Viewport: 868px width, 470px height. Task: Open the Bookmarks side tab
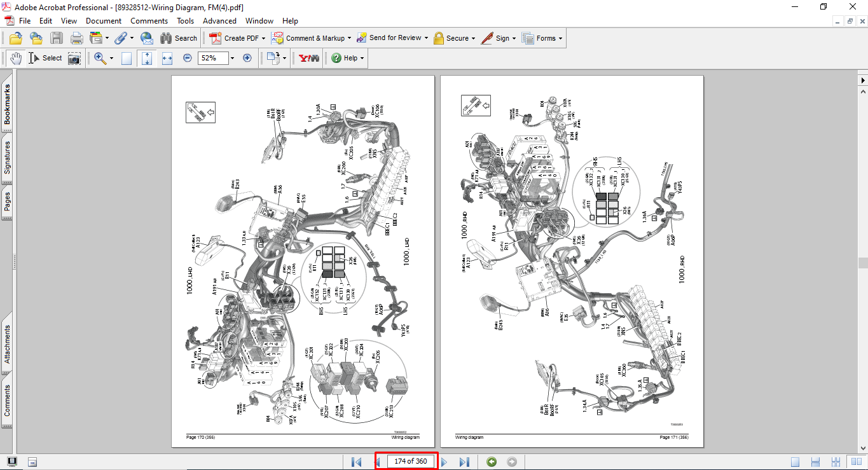8,106
